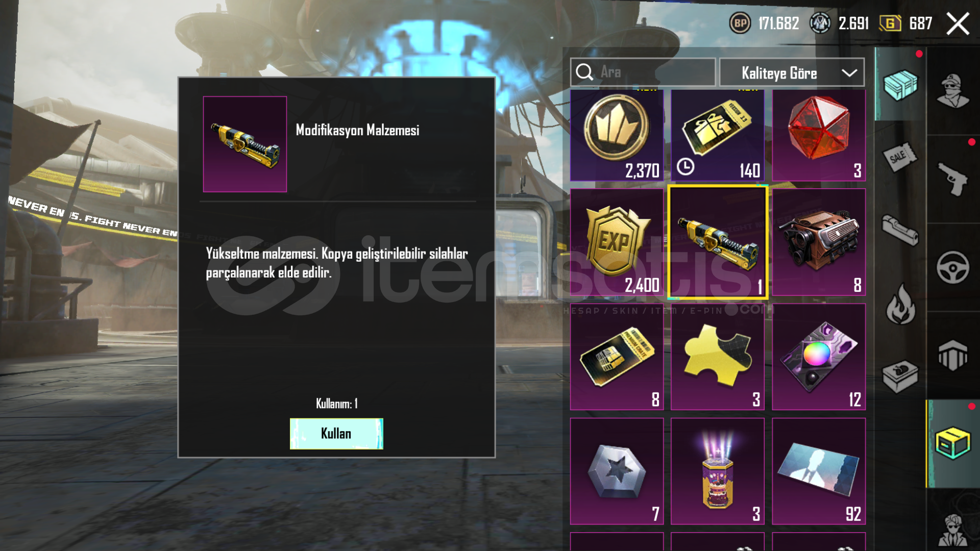Click the Kullan button
Image resolution: width=980 pixels, height=551 pixels.
pyautogui.click(x=336, y=434)
